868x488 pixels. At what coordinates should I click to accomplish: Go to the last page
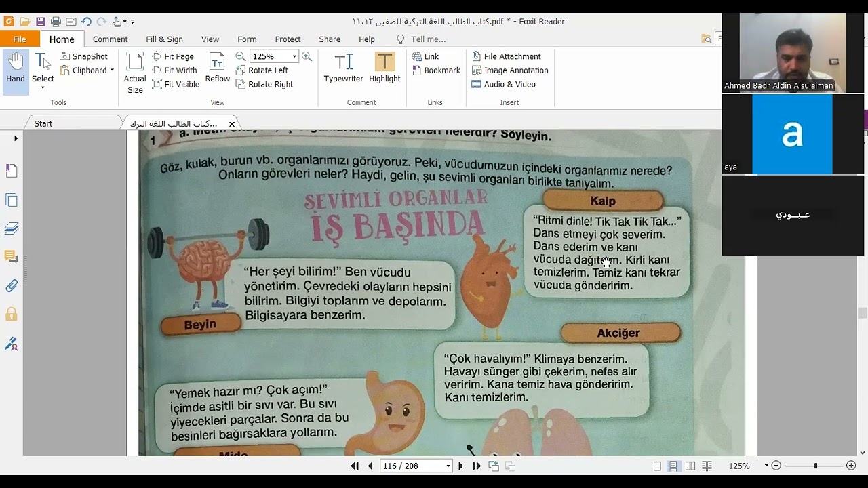coord(477,466)
